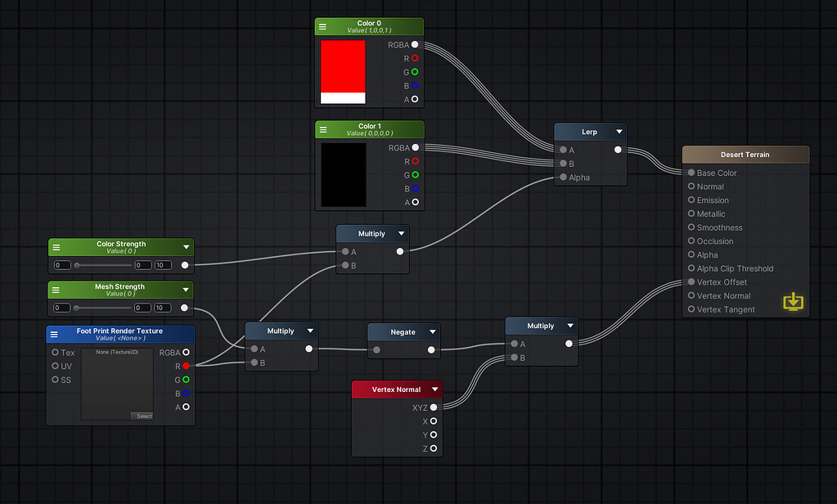837x504 pixels.
Task: Click Select on the Foot Print Render Texture field
Action: [142, 416]
